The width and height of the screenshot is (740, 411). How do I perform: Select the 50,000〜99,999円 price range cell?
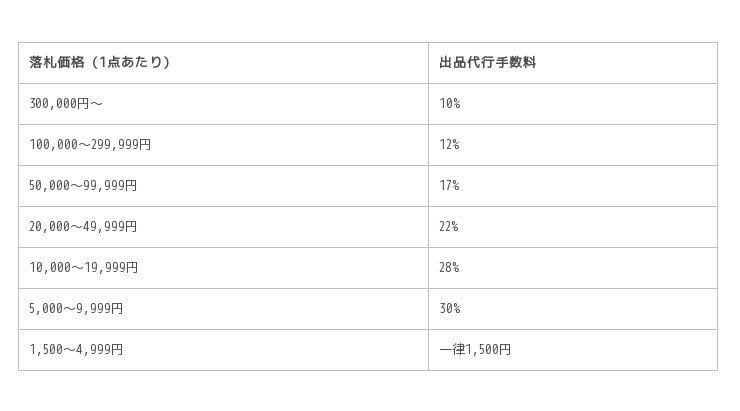click(x=83, y=186)
